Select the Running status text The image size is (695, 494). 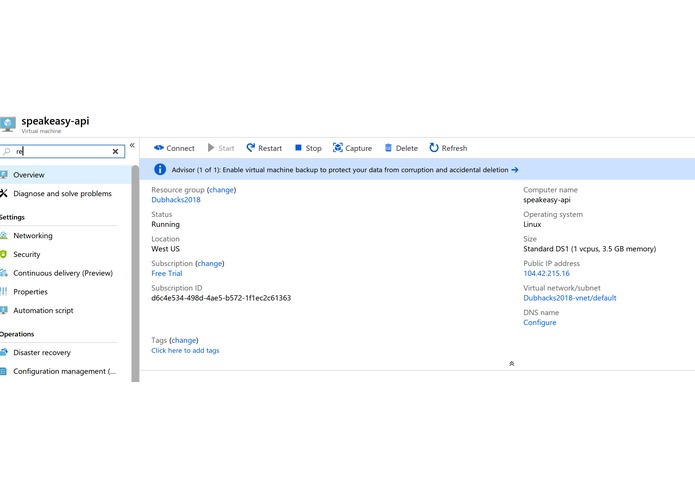point(165,224)
